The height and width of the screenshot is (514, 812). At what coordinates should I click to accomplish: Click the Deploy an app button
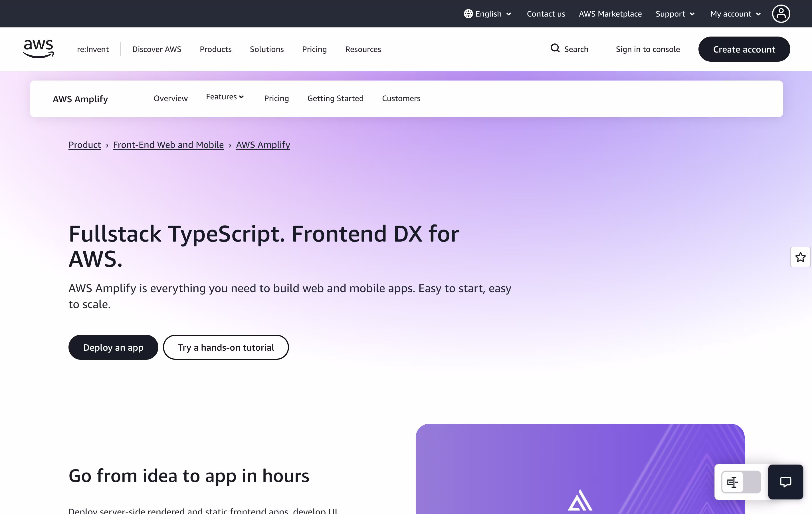point(113,347)
